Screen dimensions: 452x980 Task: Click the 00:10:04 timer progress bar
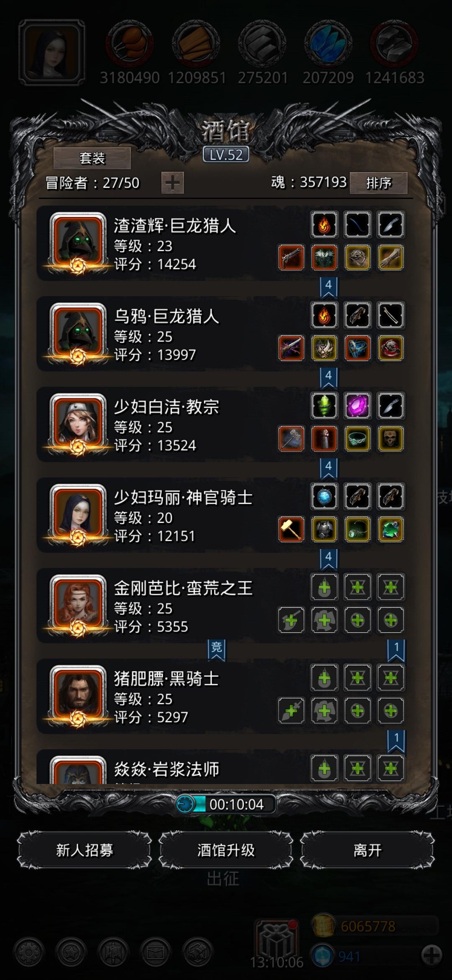pos(226,804)
